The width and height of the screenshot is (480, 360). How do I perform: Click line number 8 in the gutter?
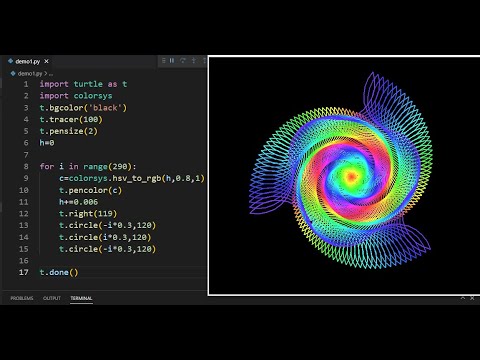(26, 166)
